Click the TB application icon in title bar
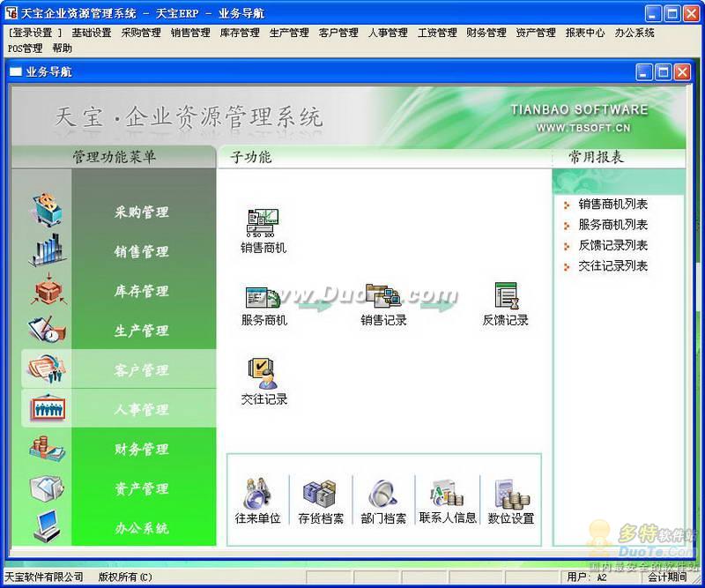Viewport: 705px width, 588px height. pyautogui.click(x=11, y=13)
